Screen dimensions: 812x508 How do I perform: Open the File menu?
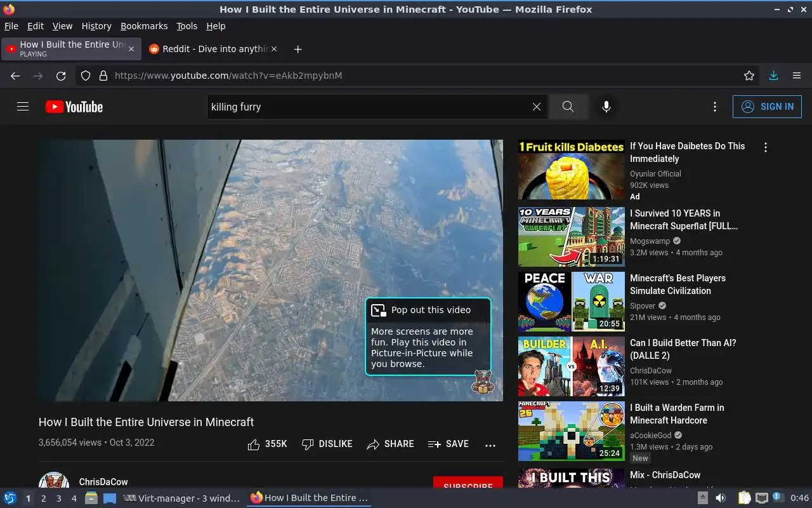click(11, 26)
